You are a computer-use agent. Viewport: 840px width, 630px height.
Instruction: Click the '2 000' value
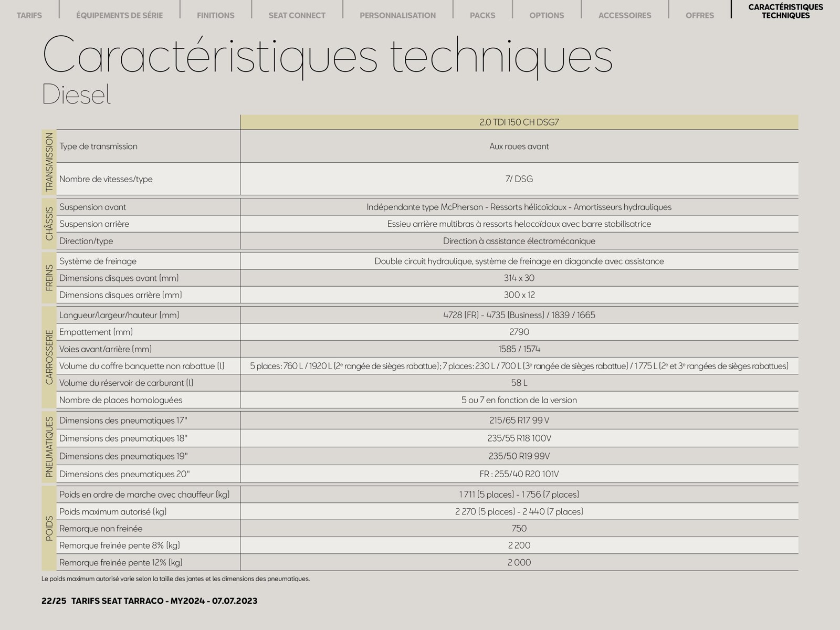[519, 562]
